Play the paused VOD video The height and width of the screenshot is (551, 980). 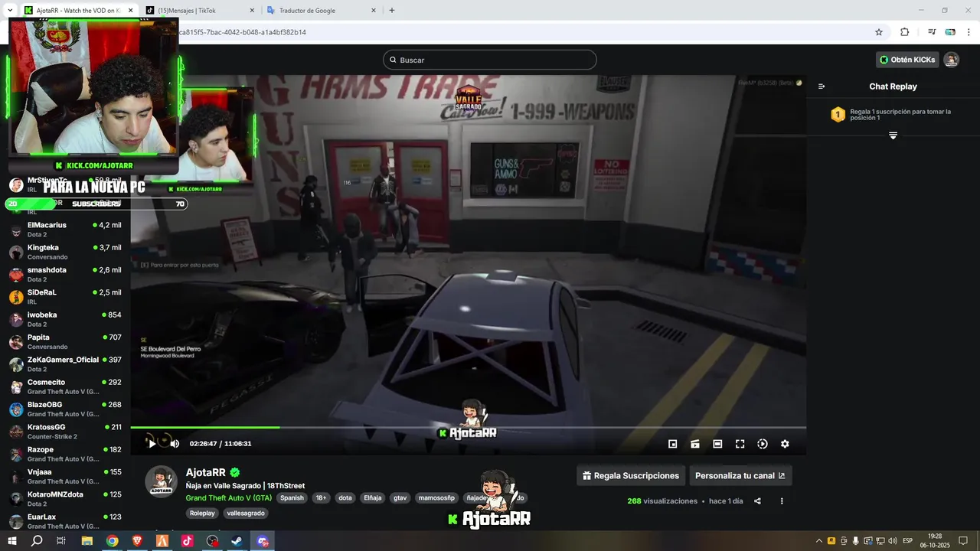pyautogui.click(x=152, y=444)
